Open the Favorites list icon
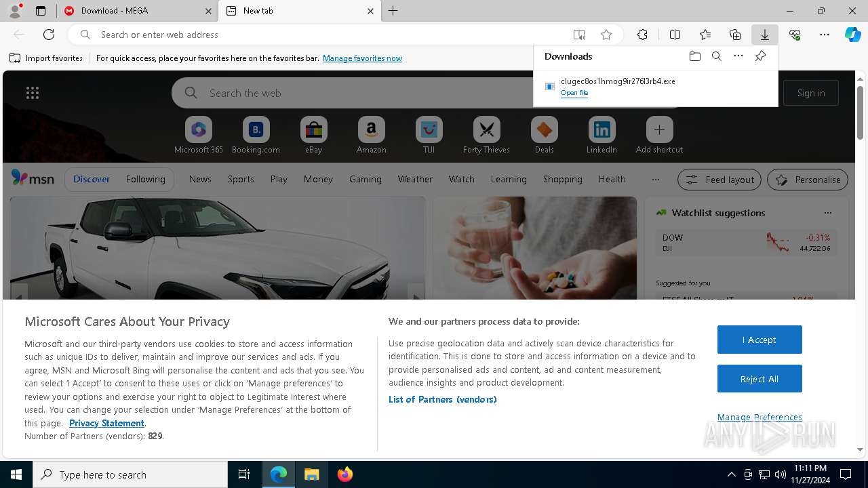This screenshot has width=868, height=488. [705, 35]
